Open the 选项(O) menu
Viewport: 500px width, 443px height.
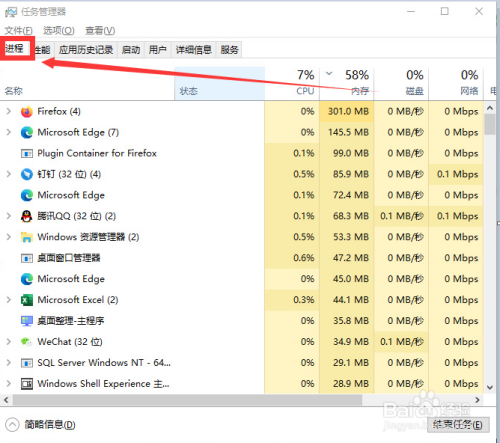pyautogui.click(x=59, y=31)
